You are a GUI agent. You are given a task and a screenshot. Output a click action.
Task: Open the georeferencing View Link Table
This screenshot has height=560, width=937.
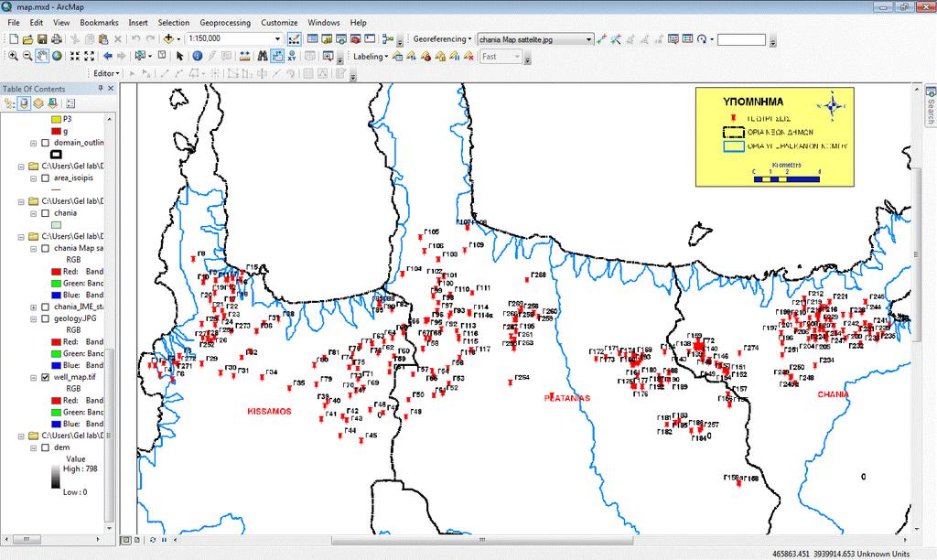(x=688, y=39)
